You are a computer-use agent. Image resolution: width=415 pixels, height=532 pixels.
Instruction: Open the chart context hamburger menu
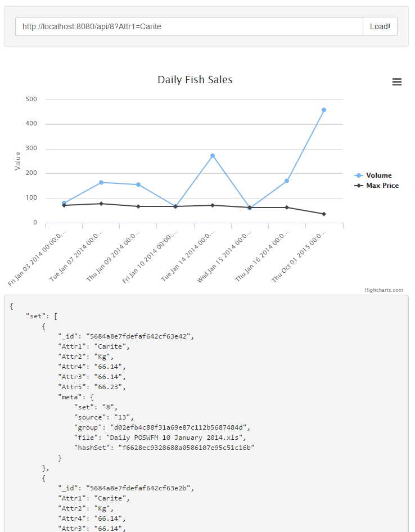click(x=396, y=82)
